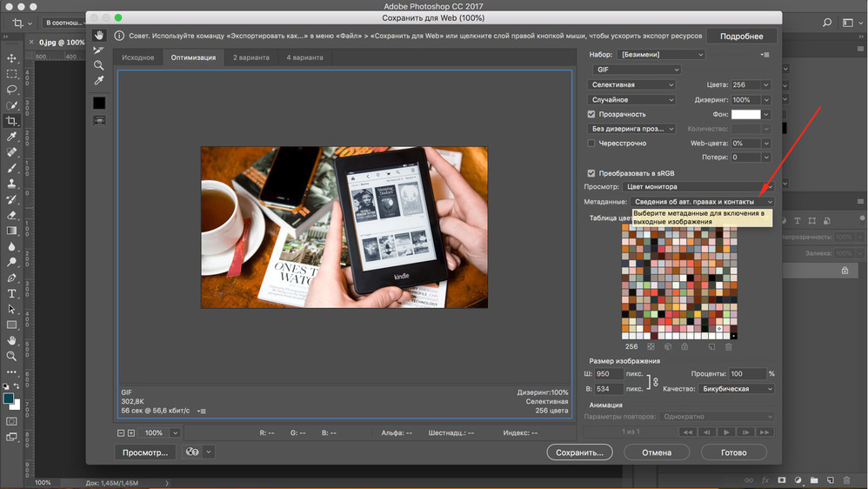
Task: Open the Качество Бикубическая dropdown
Action: pos(737,389)
